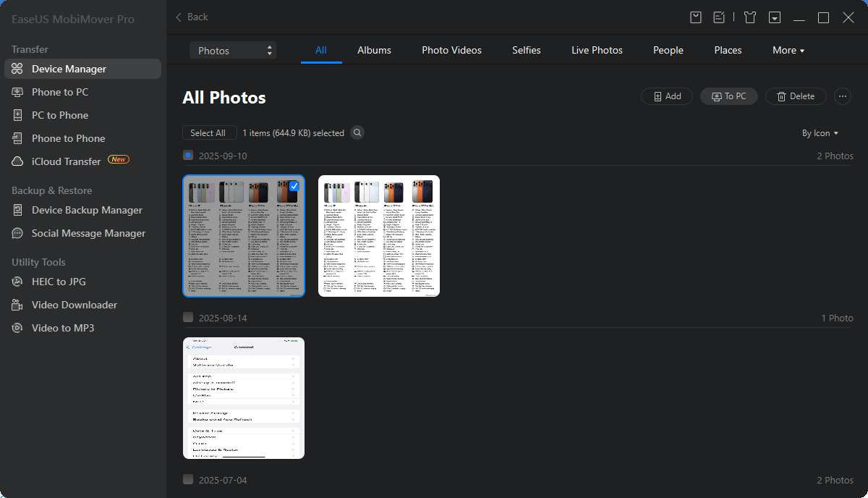This screenshot has width=868, height=498.
Task: Transfer selected photos To PC
Action: coord(728,96)
